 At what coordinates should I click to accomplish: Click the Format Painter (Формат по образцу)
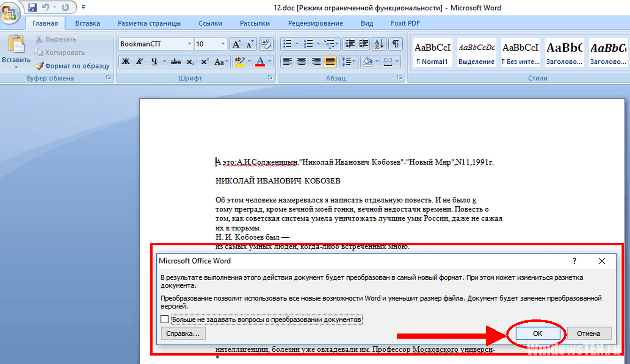tap(72, 66)
